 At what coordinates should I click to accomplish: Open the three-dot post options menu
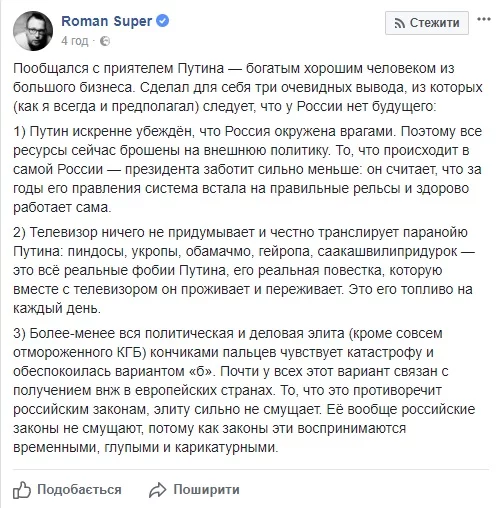click(x=484, y=19)
